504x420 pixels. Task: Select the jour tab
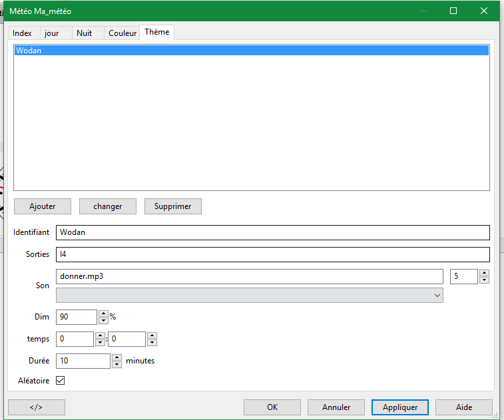coord(52,33)
